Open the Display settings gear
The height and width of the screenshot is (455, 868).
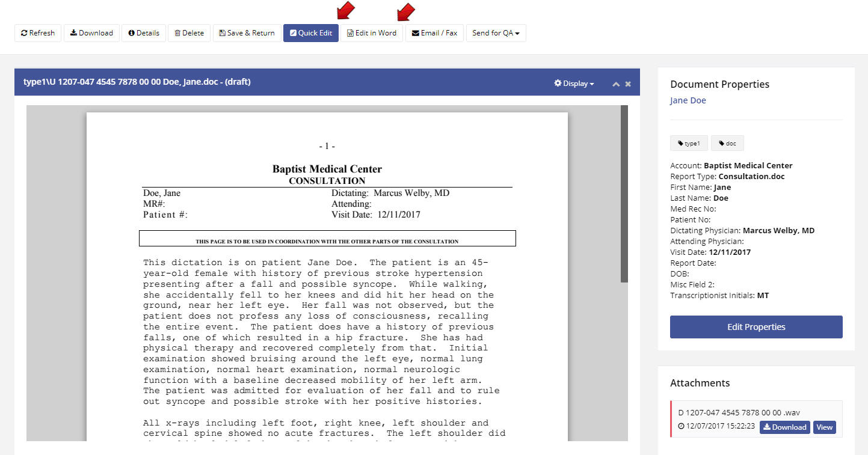[x=558, y=84]
